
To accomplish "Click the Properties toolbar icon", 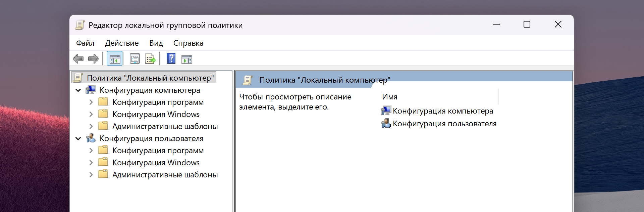I will pyautogui.click(x=135, y=59).
